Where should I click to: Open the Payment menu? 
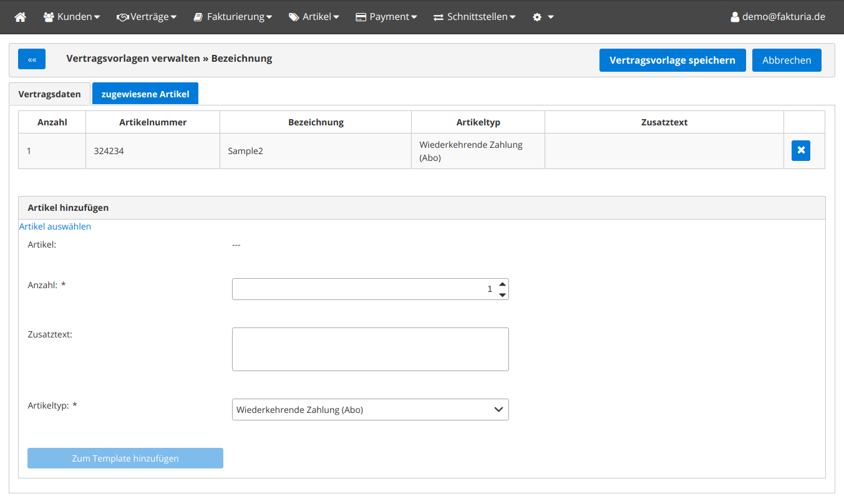tap(386, 17)
